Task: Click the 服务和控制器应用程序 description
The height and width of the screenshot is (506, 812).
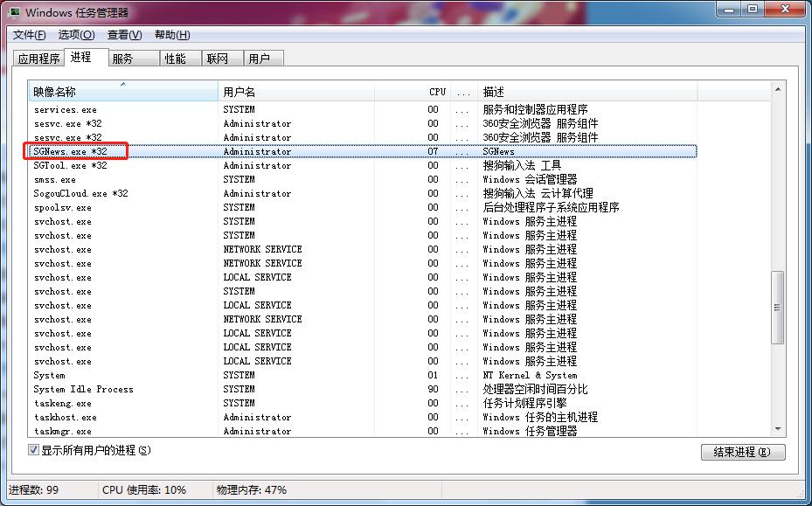Action: 535,109
